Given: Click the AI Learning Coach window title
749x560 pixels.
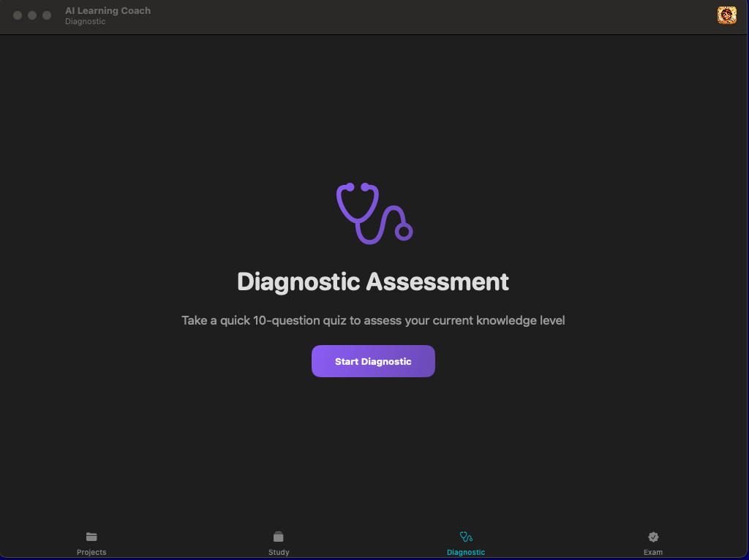Looking at the screenshot, I should point(108,10).
